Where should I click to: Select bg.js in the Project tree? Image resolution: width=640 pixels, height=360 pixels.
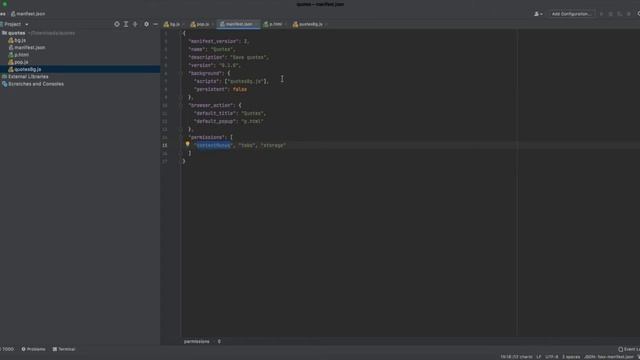20,40
